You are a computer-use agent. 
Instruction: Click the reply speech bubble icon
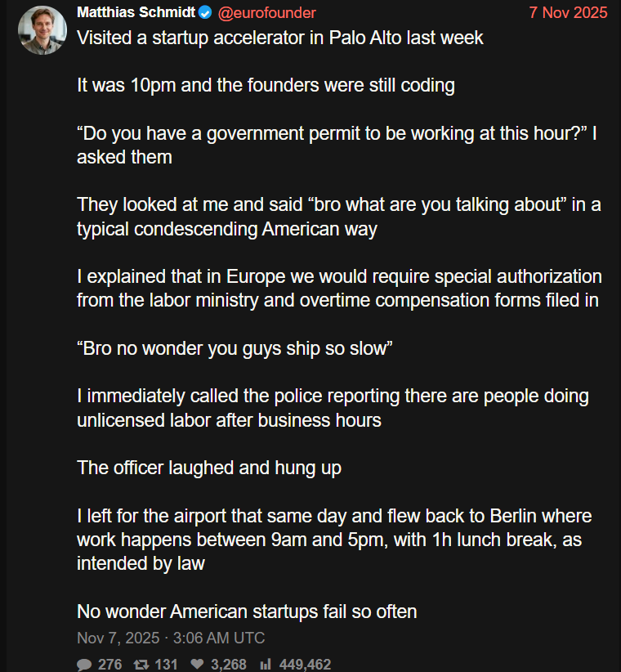pyautogui.click(x=84, y=665)
